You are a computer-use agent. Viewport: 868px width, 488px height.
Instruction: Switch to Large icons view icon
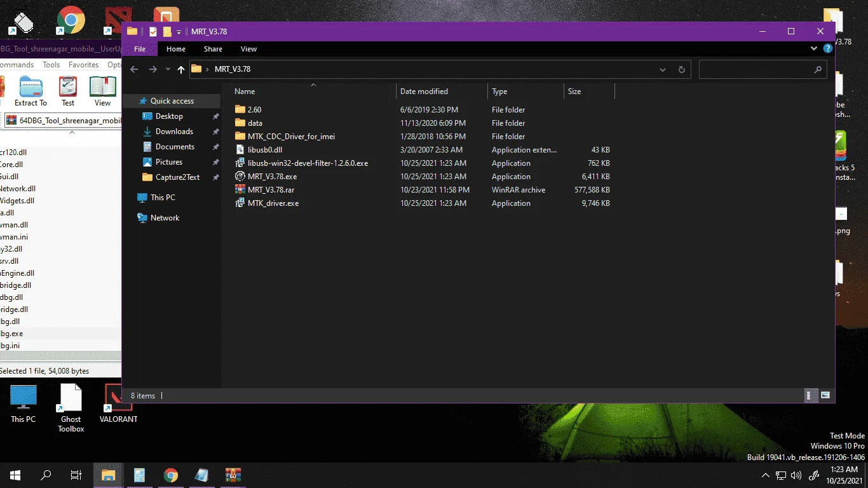click(x=825, y=395)
